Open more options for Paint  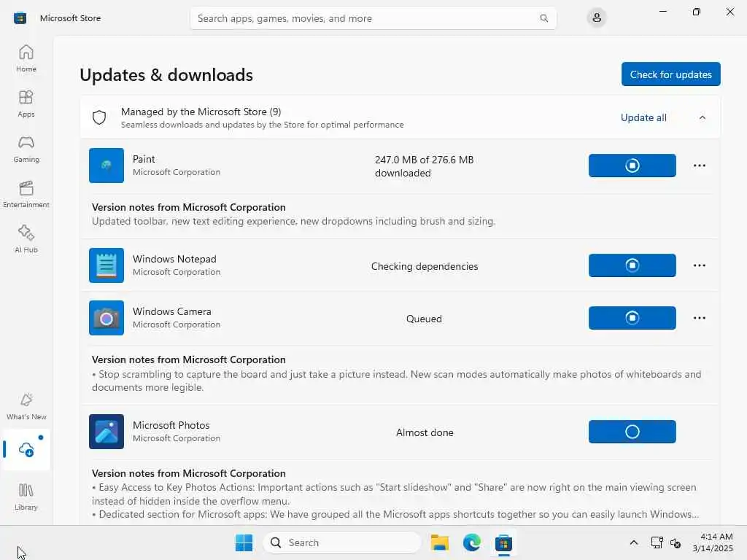point(700,166)
